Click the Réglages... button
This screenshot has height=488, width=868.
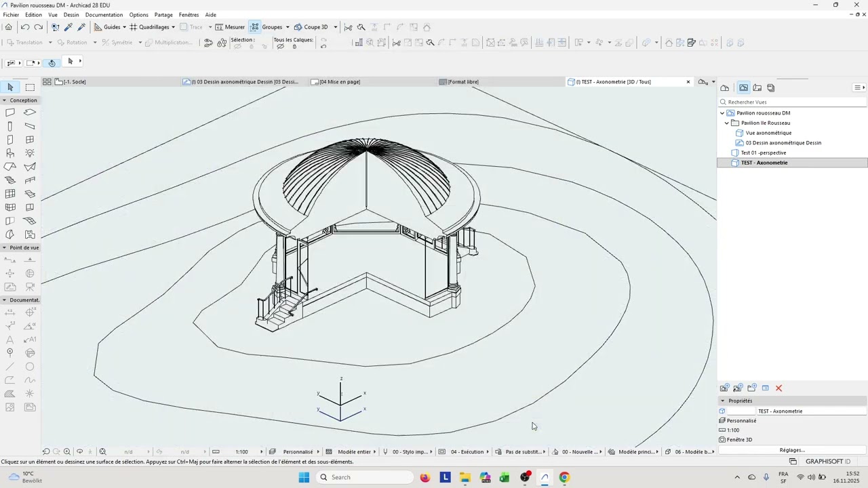pyautogui.click(x=792, y=450)
